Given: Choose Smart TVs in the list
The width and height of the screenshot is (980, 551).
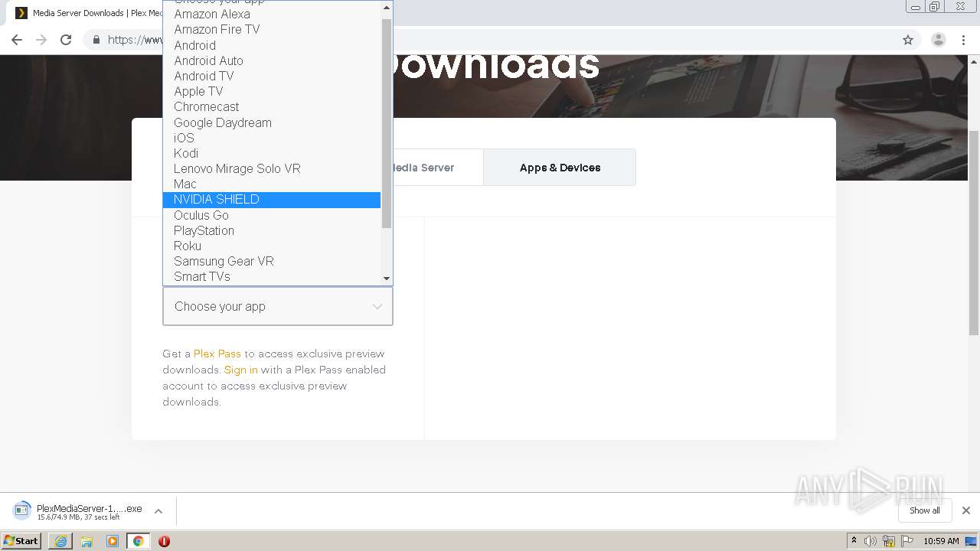Looking at the screenshot, I should coord(272,276).
